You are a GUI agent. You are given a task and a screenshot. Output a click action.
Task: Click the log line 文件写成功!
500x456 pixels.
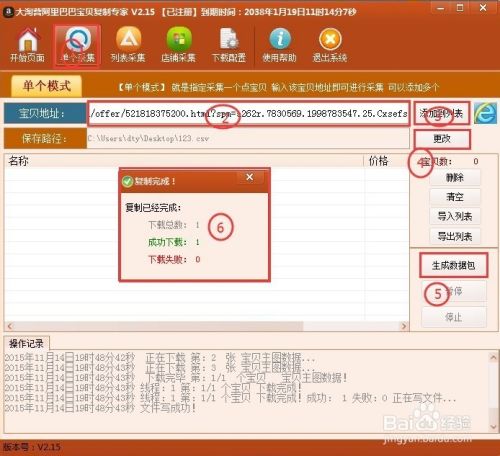pos(100,408)
